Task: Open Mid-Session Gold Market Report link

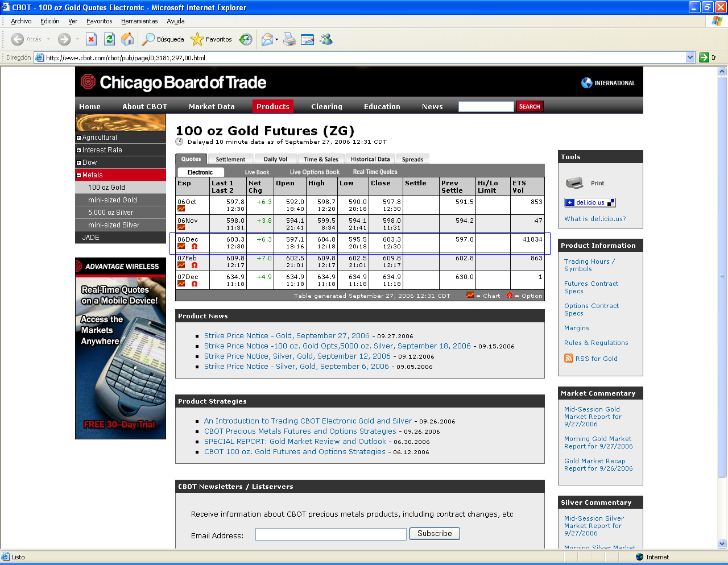Action: coord(593,417)
